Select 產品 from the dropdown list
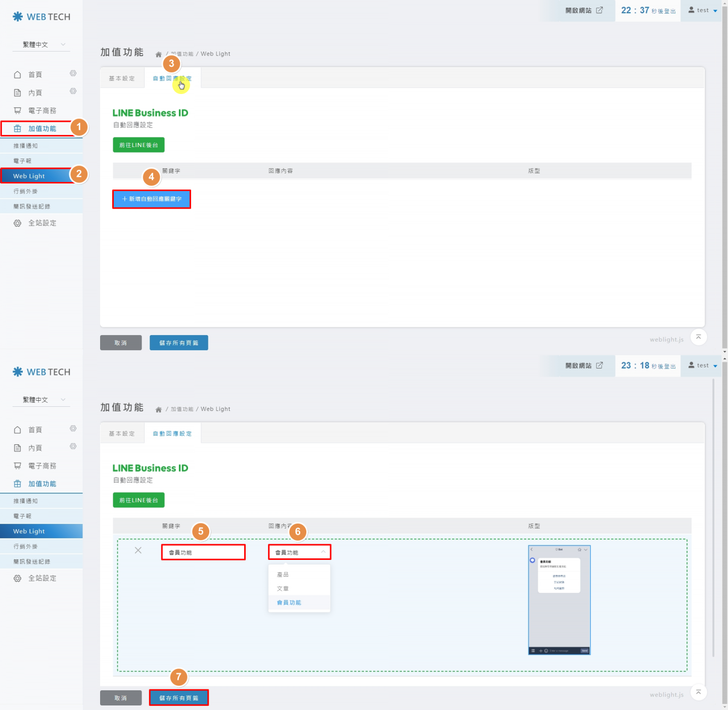 (x=283, y=575)
